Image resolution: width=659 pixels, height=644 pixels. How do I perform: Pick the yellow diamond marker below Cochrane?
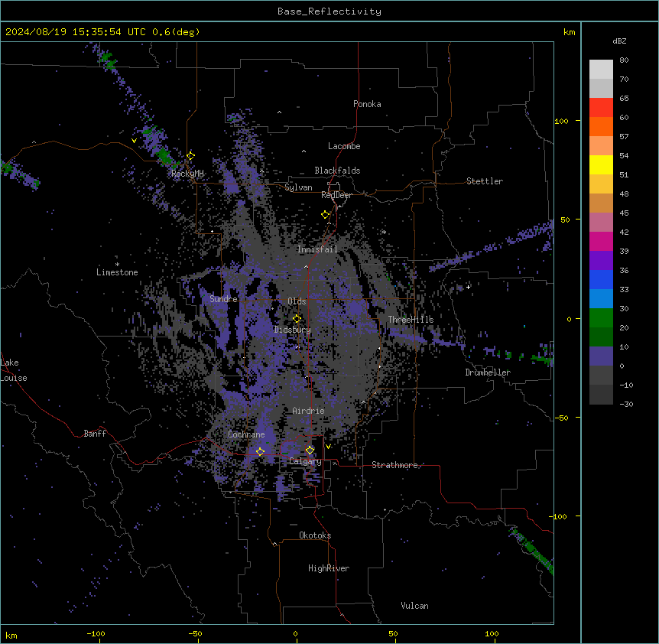pyautogui.click(x=260, y=451)
